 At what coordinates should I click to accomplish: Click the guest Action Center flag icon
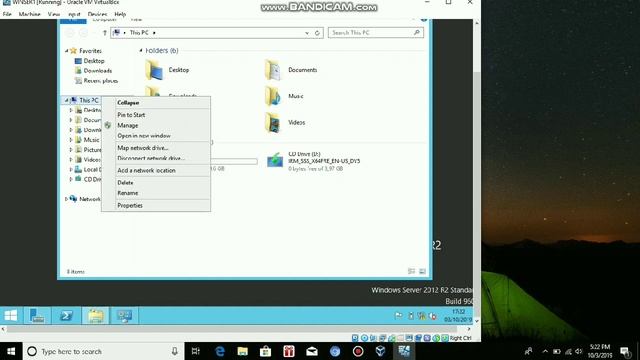(x=398, y=316)
